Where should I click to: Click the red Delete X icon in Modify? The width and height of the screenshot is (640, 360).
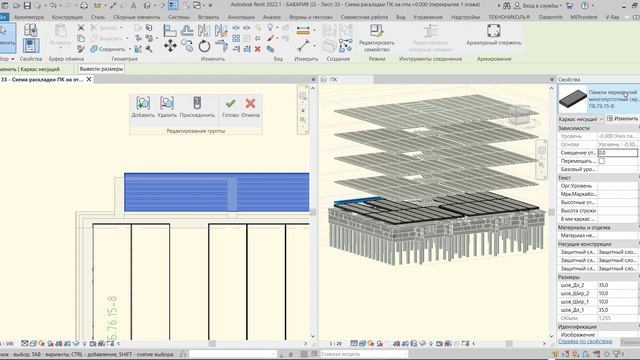click(258, 49)
